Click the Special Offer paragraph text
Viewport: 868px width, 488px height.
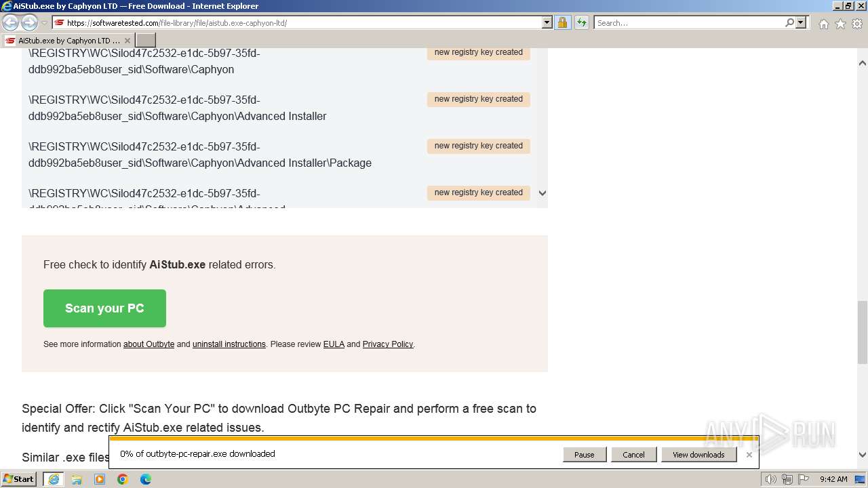[x=279, y=418]
